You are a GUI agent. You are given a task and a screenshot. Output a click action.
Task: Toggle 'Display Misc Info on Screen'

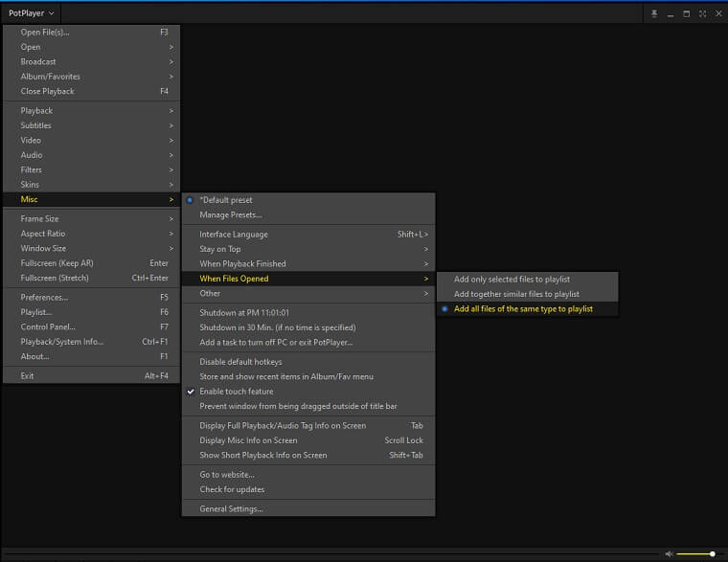[x=308, y=440]
